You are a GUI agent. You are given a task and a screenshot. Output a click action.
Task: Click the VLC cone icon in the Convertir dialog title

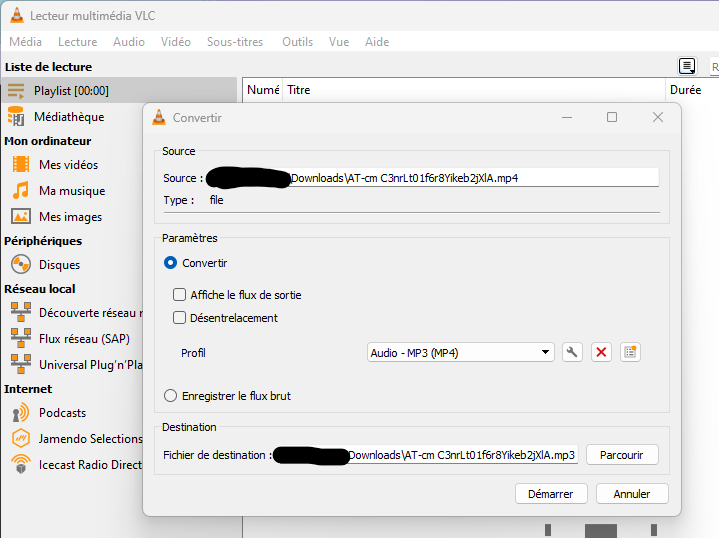click(x=159, y=117)
